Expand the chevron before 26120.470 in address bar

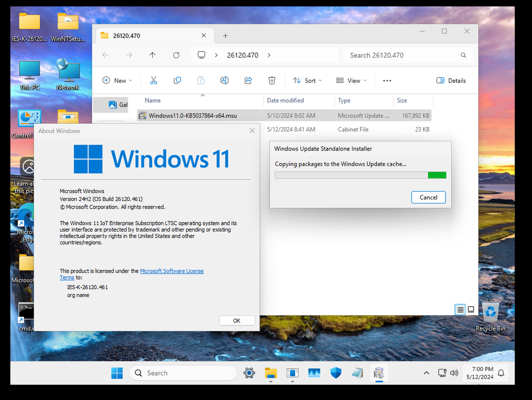(216, 55)
